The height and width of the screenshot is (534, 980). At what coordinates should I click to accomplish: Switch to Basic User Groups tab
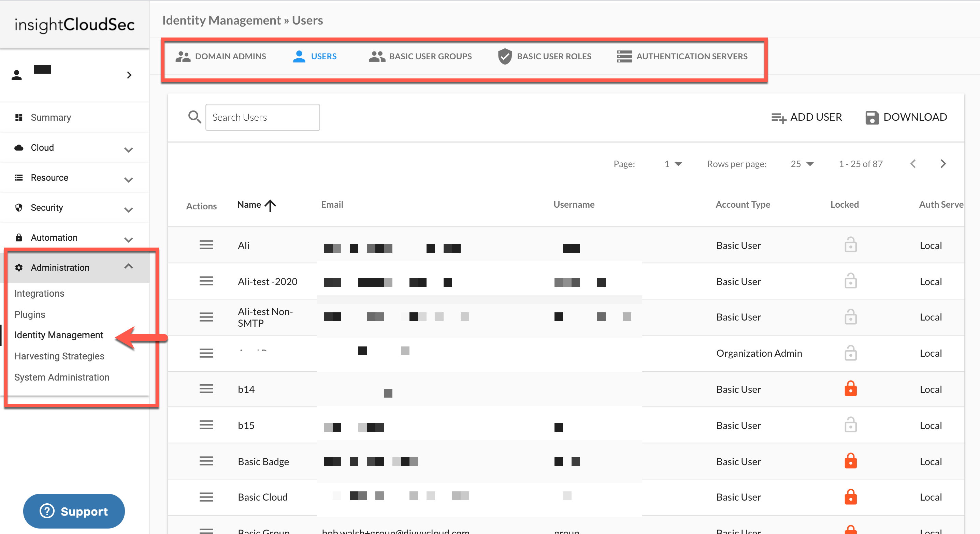pos(420,56)
